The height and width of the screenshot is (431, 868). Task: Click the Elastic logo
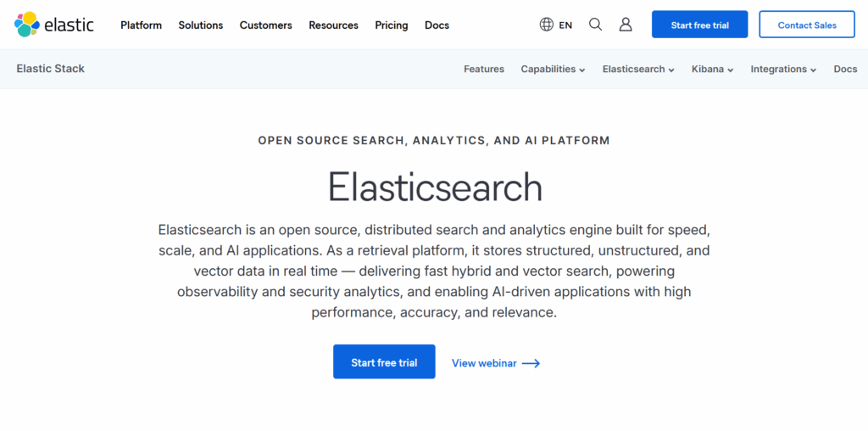click(x=53, y=25)
